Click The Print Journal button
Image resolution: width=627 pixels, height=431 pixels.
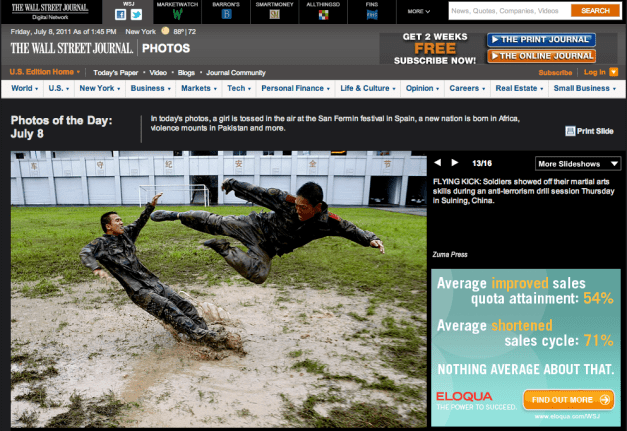(539, 40)
